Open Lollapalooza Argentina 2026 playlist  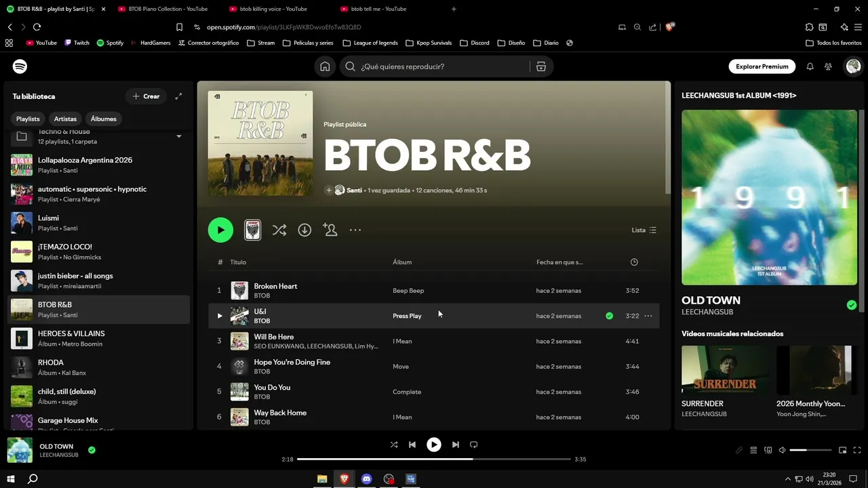pos(98,165)
